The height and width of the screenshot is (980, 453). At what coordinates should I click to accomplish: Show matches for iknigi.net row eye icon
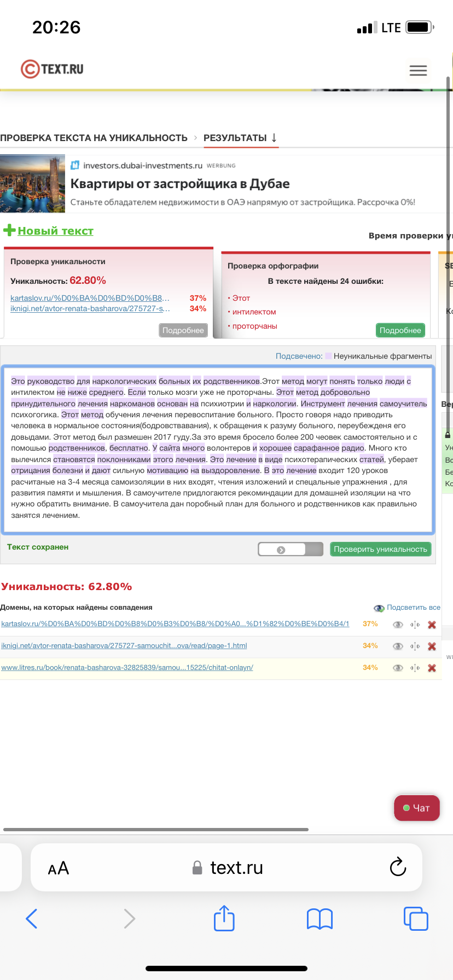[x=398, y=646]
